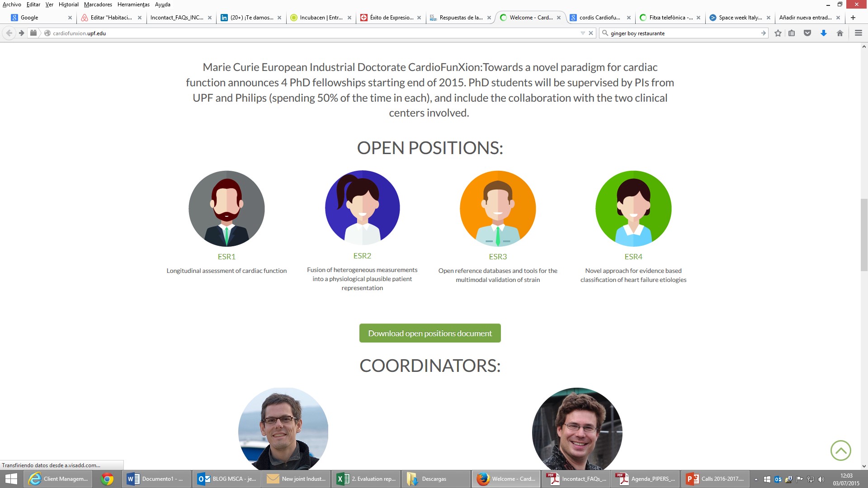The image size is (868, 488).
Task: Open the Downloads arrow icon in toolbar
Action: (x=824, y=33)
